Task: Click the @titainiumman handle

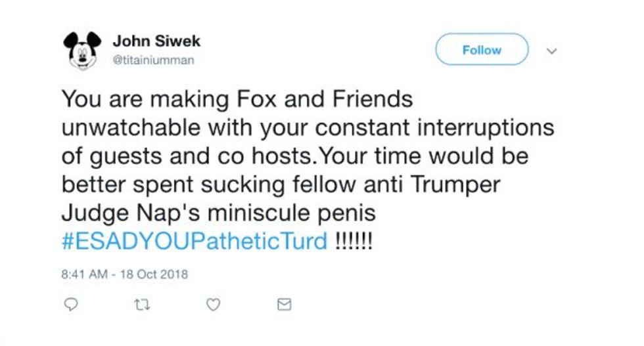Action: (x=153, y=60)
